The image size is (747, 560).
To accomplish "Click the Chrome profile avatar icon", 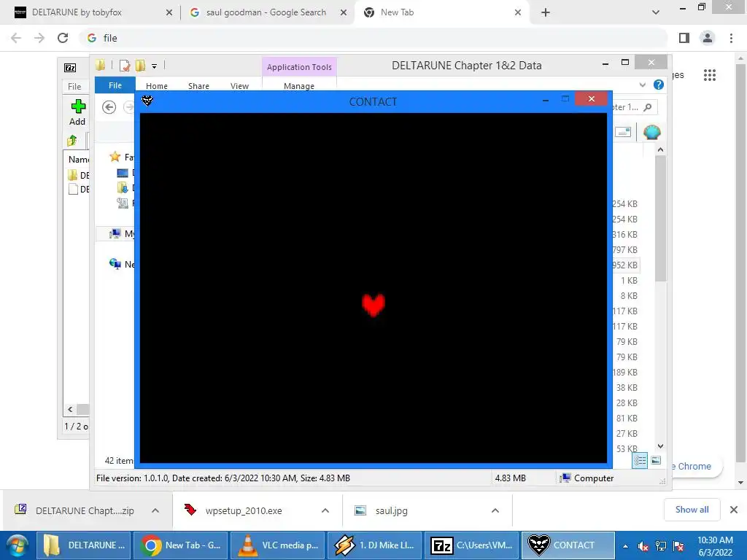I will [708, 38].
